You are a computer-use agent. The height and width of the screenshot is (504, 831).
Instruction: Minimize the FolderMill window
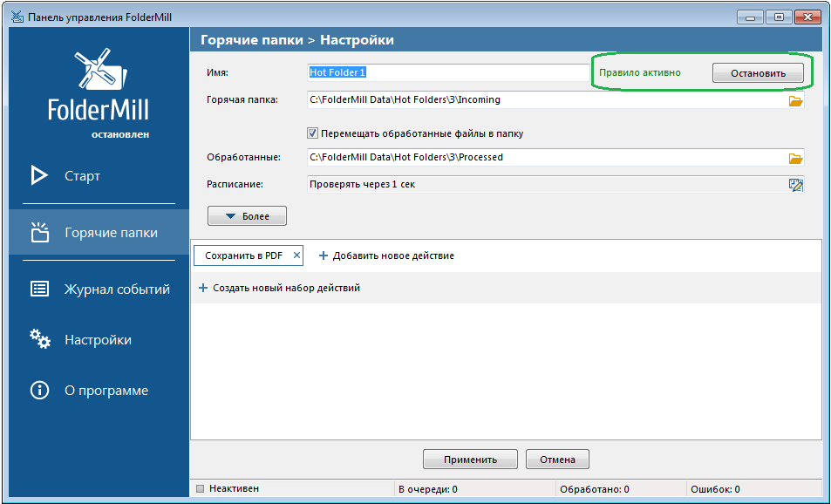(750, 17)
